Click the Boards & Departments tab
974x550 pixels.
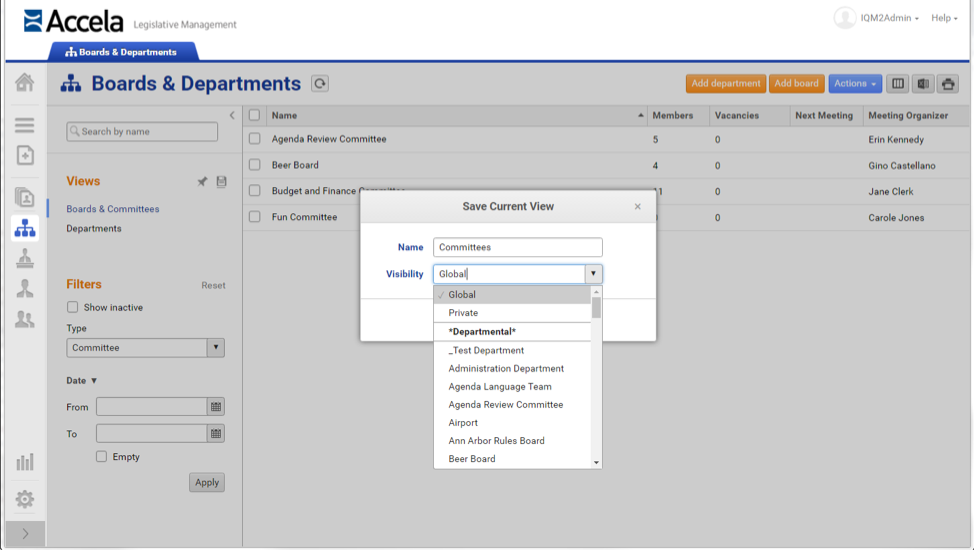point(123,52)
